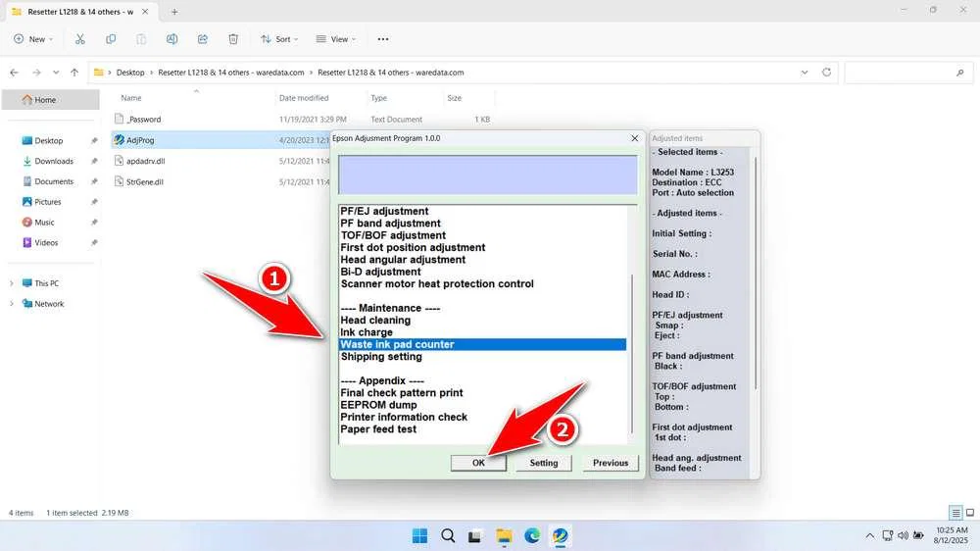The width and height of the screenshot is (980, 551).
Task: Click the Refresh icon beside address bar
Action: click(x=827, y=73)
